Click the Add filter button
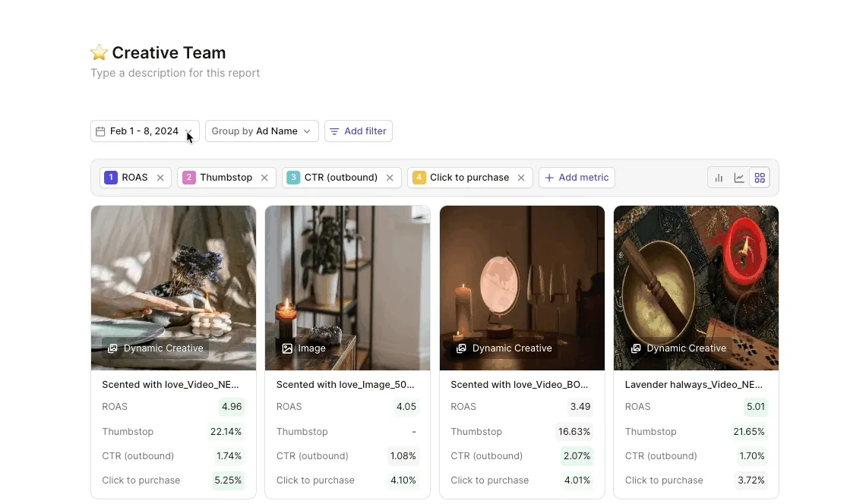This screenshot has height=504, width=866. [x=359, y=131]
